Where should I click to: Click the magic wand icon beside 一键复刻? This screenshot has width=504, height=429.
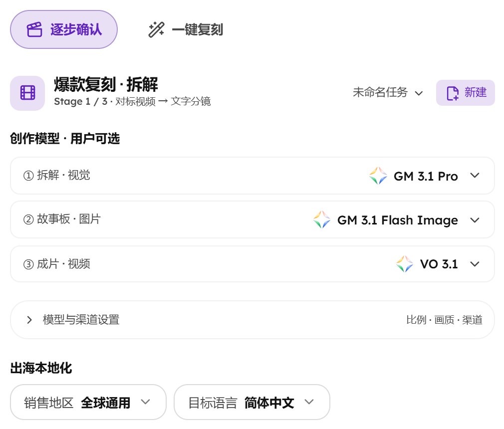click(156, 29)
